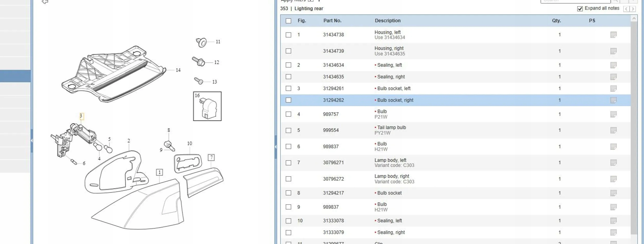644x244 pixels.
Task: Click callout 10 above the sealing gasket
Action: coord(190,143)
